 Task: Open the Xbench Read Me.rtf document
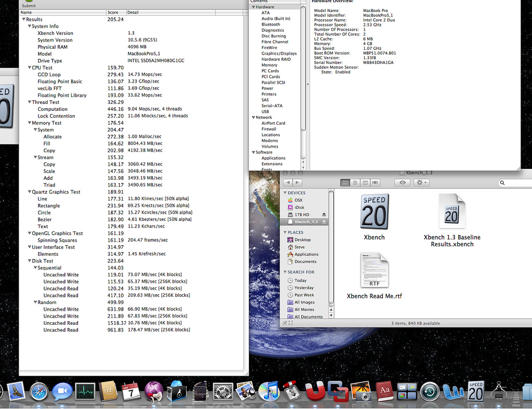click(x=374, y=270)
